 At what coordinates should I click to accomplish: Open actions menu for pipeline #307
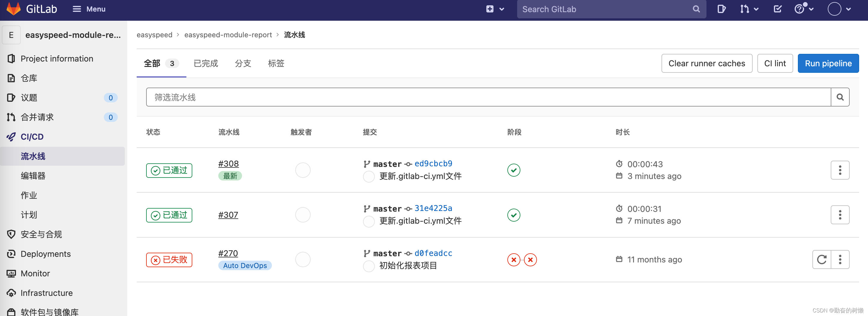(840, 215)
